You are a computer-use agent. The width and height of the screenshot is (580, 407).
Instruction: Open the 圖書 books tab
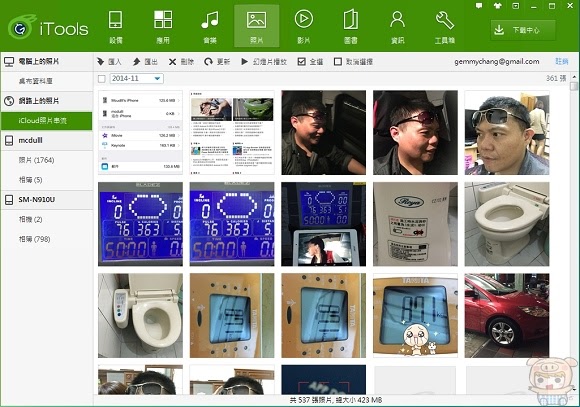351,27
